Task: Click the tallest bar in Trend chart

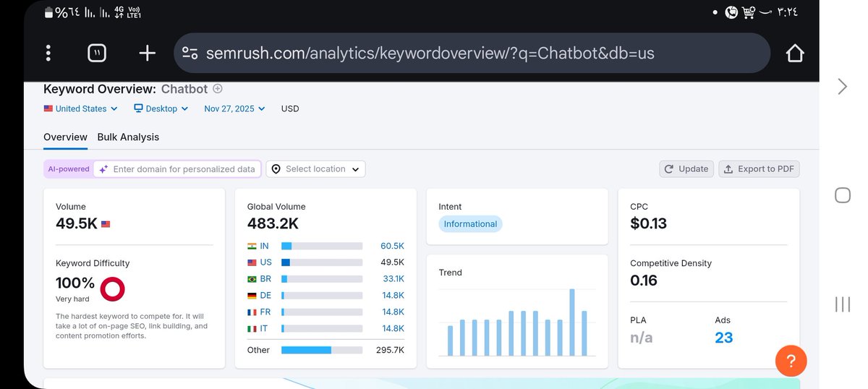Action: point(571,322)
